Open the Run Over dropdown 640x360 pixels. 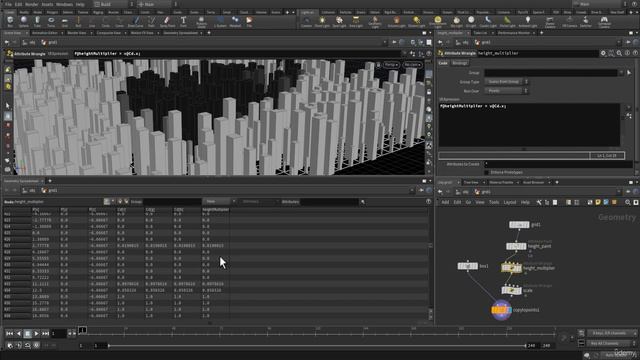pyautogui.click(x=506, y=91)
